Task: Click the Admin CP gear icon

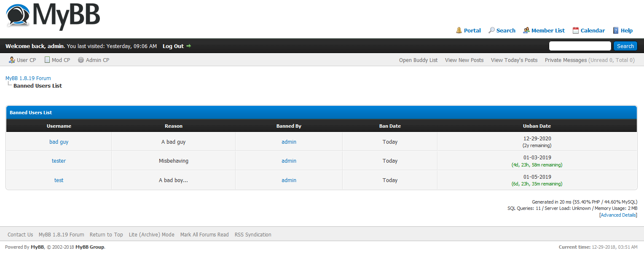Action: coord(81,60)
